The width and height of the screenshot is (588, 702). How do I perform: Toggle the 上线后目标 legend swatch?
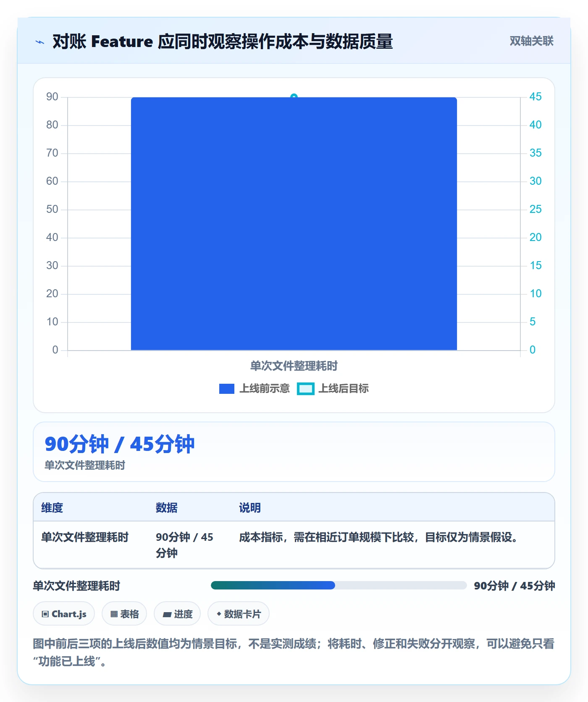click(306, 389)
